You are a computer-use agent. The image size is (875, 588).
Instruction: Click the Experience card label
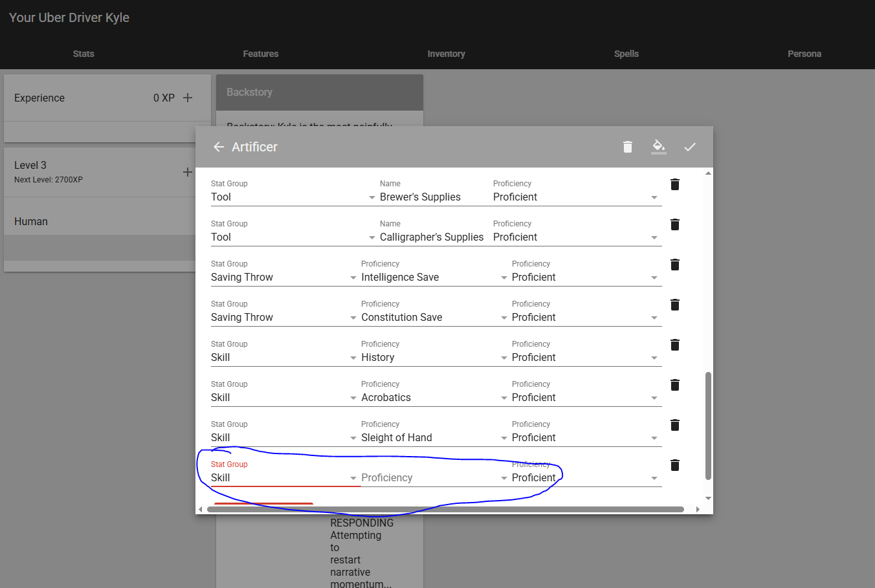[39, 98]
